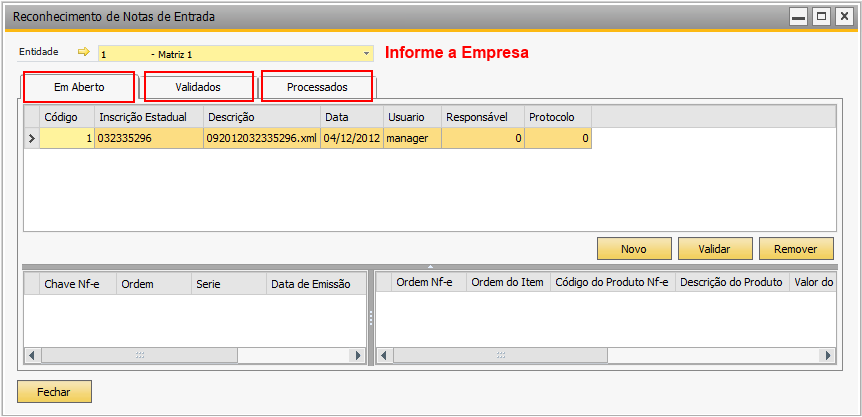Click the horizontal scrollbar thumb in items grid
The image size is (862, 417).
point(500,355)
